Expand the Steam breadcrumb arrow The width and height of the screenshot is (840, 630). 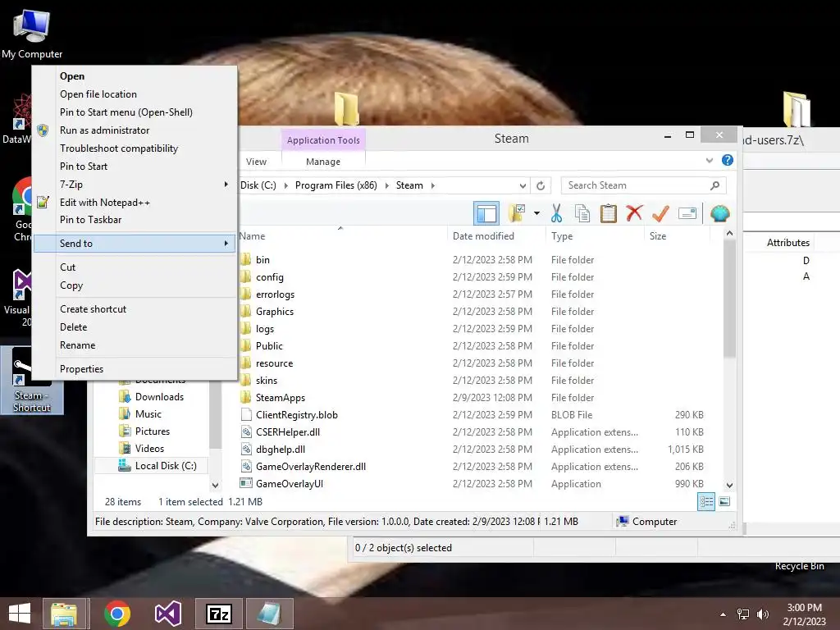pyautogui.click(x=433, y=185)
